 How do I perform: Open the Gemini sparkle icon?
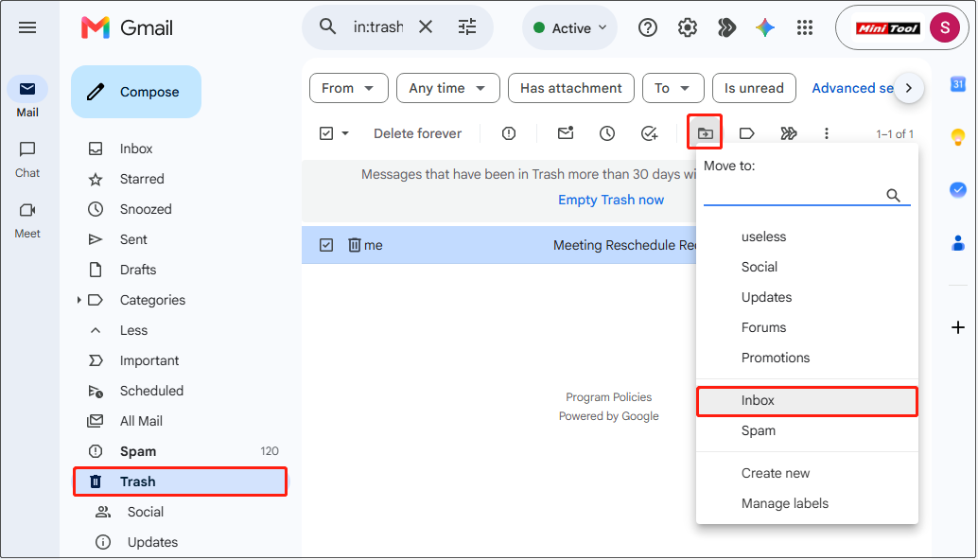(x=765, y=27)
